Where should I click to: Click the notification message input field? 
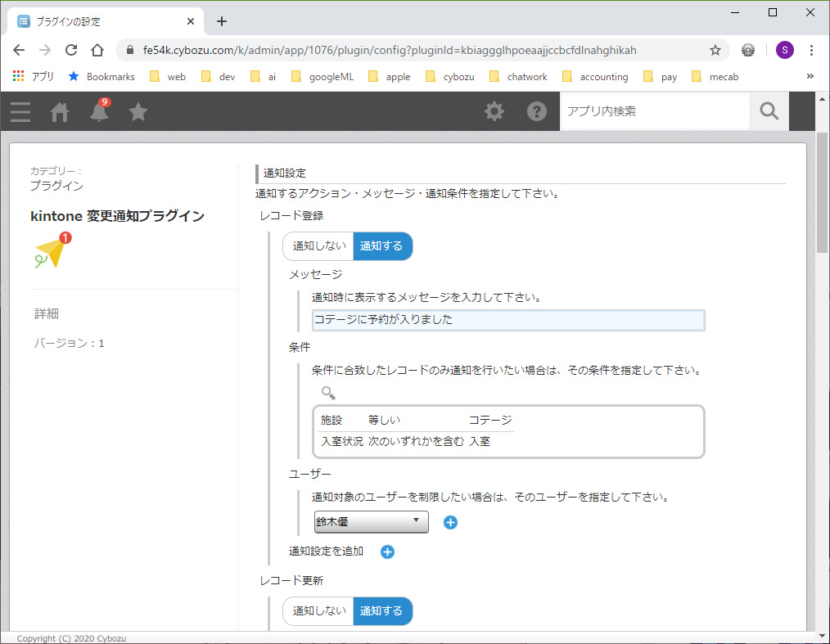tap(508, 320)
